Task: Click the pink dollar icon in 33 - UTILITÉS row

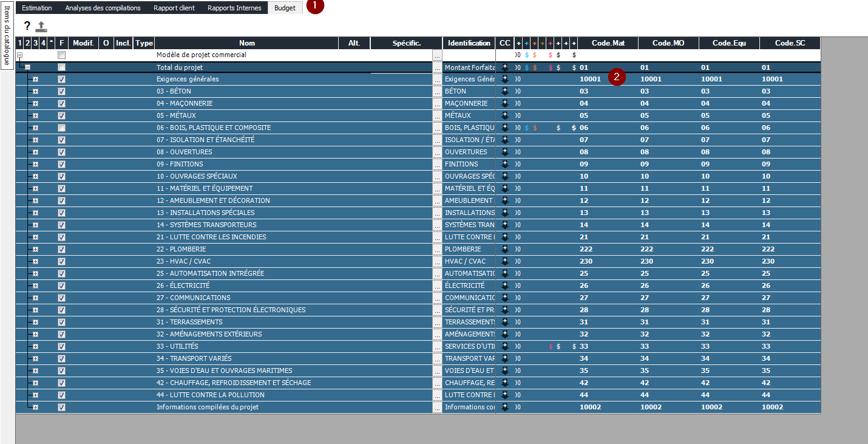Action: point(551,347)
